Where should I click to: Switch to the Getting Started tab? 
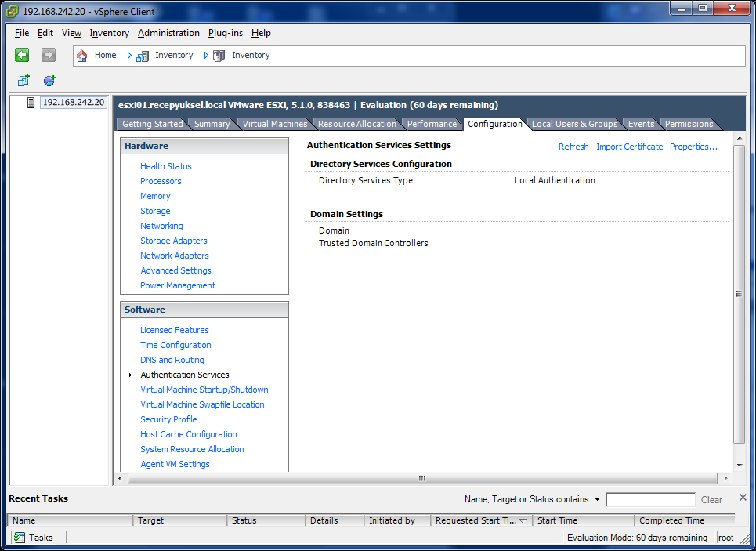[152, 124]
